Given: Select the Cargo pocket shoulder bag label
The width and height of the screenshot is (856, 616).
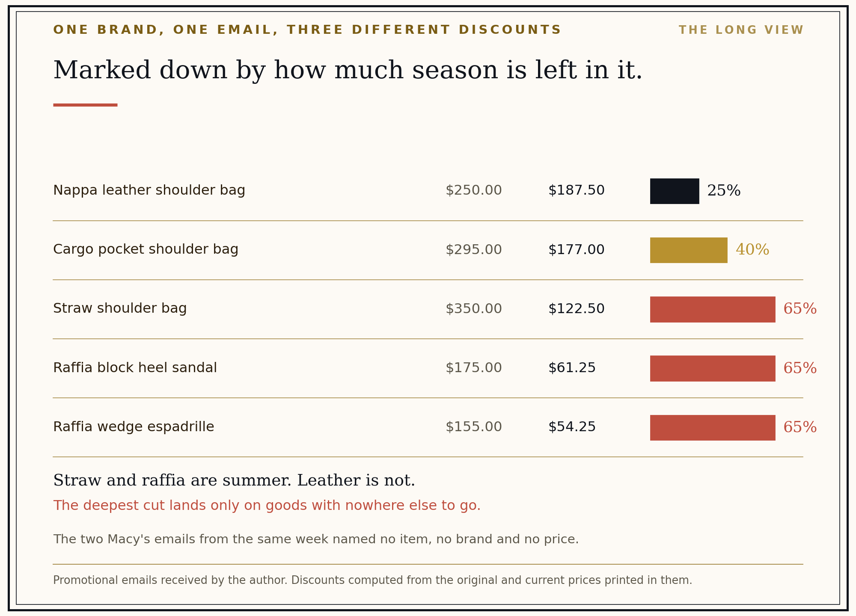Looking at the screenshot, I should click(x=146, y=250).
